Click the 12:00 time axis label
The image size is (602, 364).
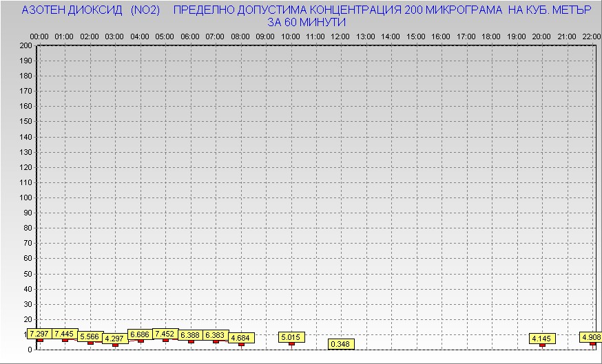(340, 37)
